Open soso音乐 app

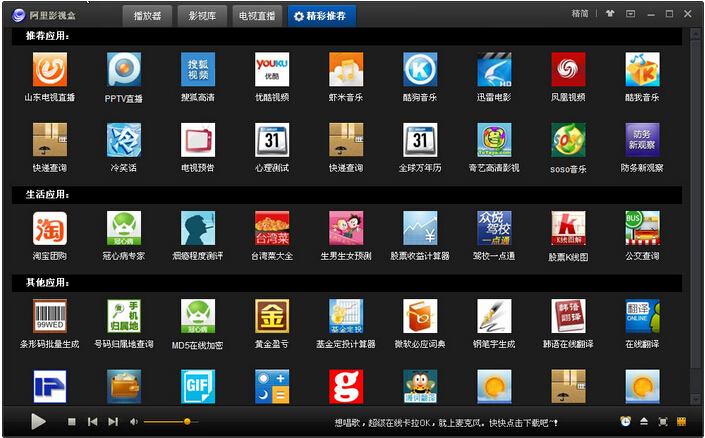(x=568, y=140)
